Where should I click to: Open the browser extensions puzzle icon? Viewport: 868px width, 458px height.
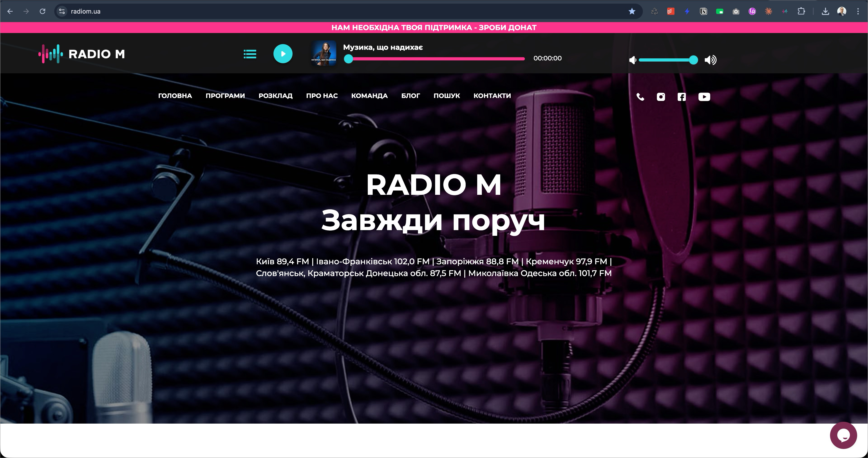click(x=801, y=12)
